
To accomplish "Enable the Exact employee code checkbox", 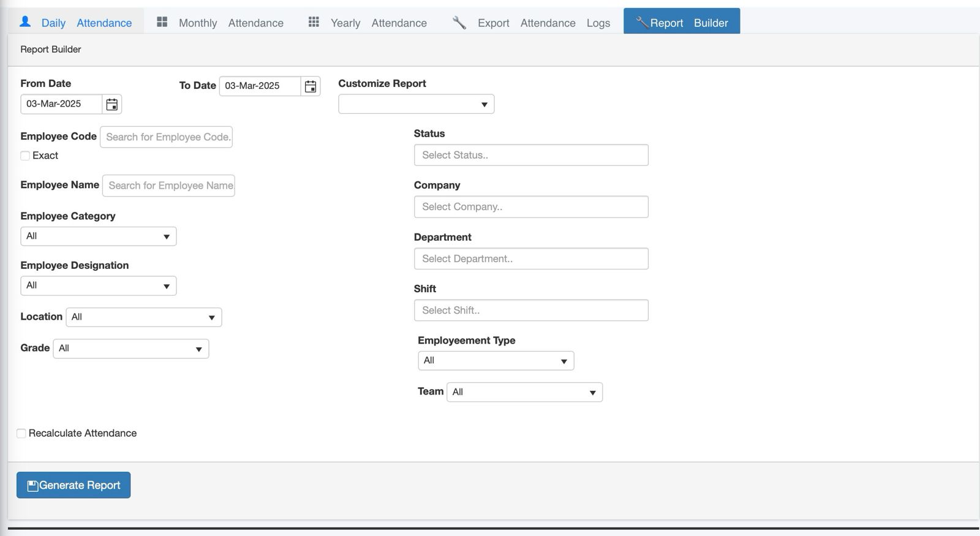I will 25,156.
